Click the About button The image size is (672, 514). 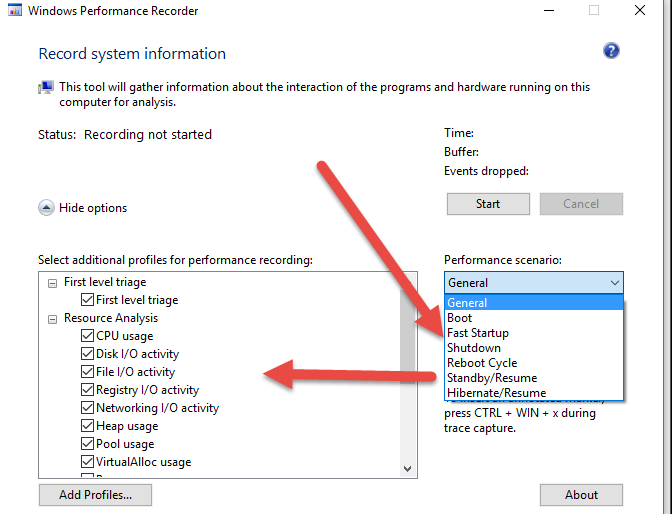pyautogui.click(x=581, y=495)
